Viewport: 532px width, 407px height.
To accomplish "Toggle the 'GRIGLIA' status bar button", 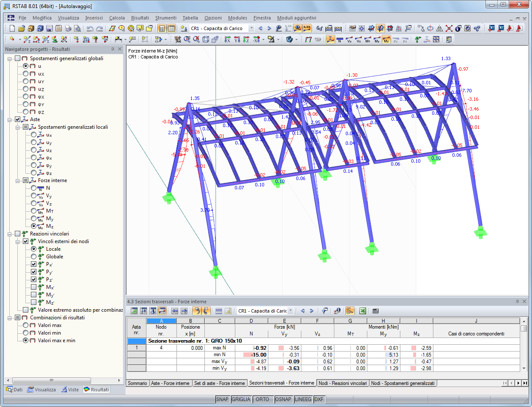I will tap(241, 399).
